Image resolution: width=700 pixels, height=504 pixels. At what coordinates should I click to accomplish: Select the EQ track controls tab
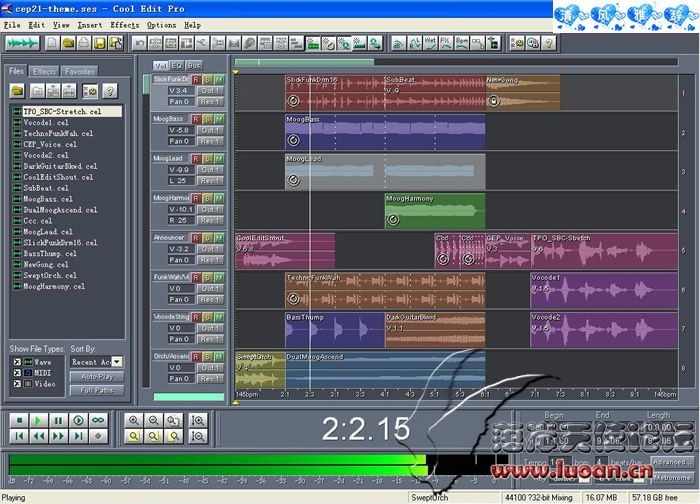pyautogui.click(x=177, y=65)
